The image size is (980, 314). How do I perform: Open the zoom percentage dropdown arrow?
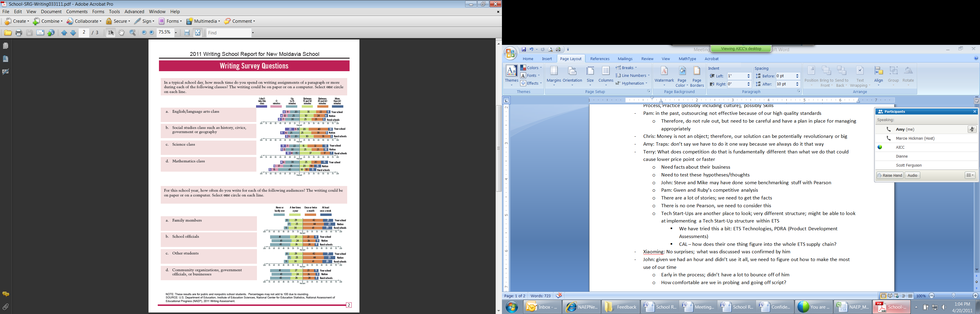point(176,33)
